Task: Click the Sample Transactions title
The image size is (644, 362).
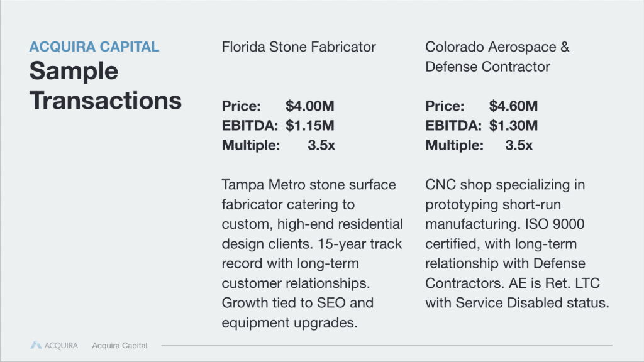Action: (105, 85)
